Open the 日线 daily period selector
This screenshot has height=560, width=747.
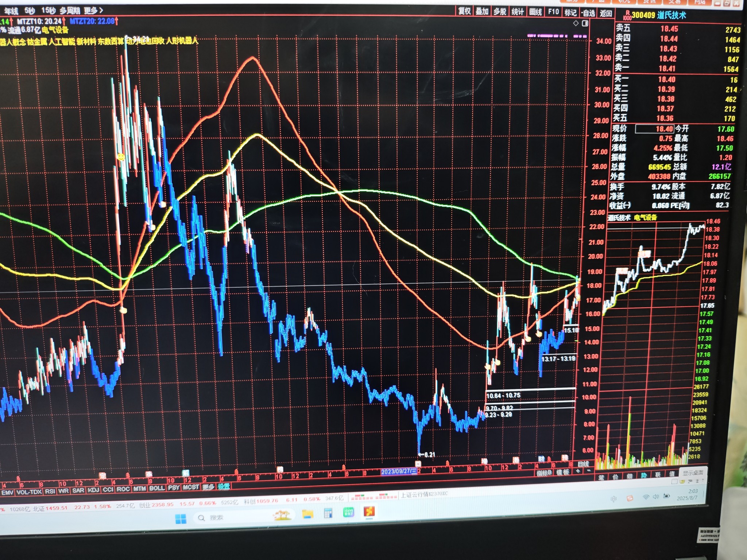[x=583, y=464]
